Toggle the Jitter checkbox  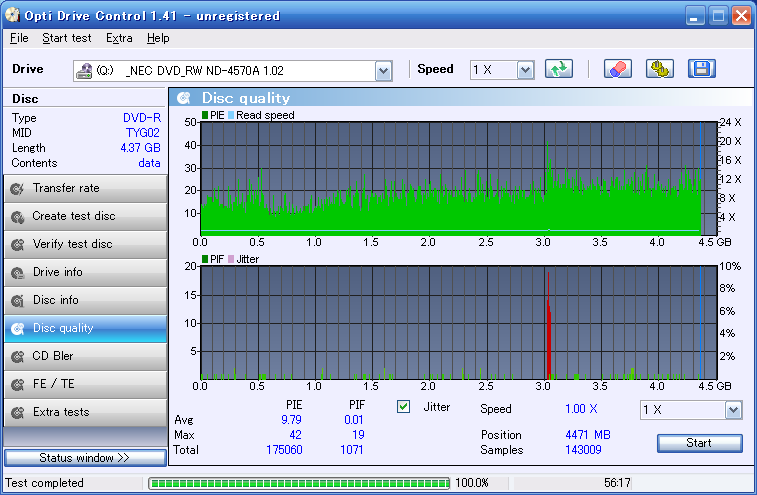click(x=404, y=407)
